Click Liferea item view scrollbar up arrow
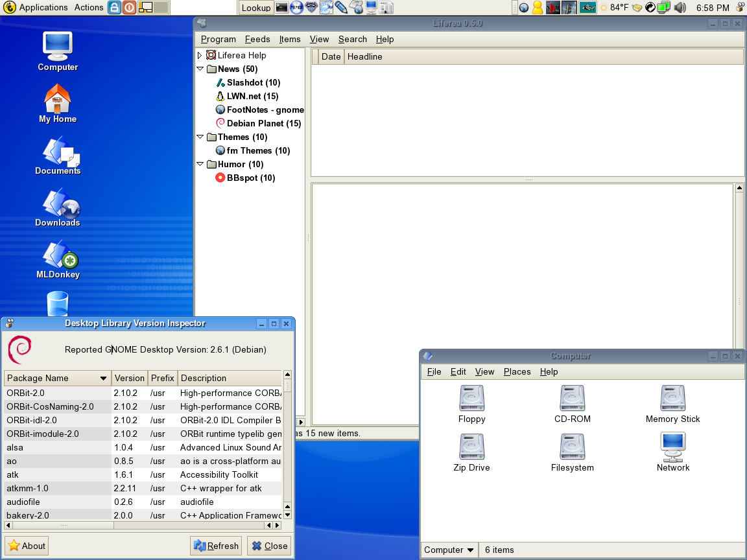The height and width of the screenshot is (560, 747). tap(739, 188)
